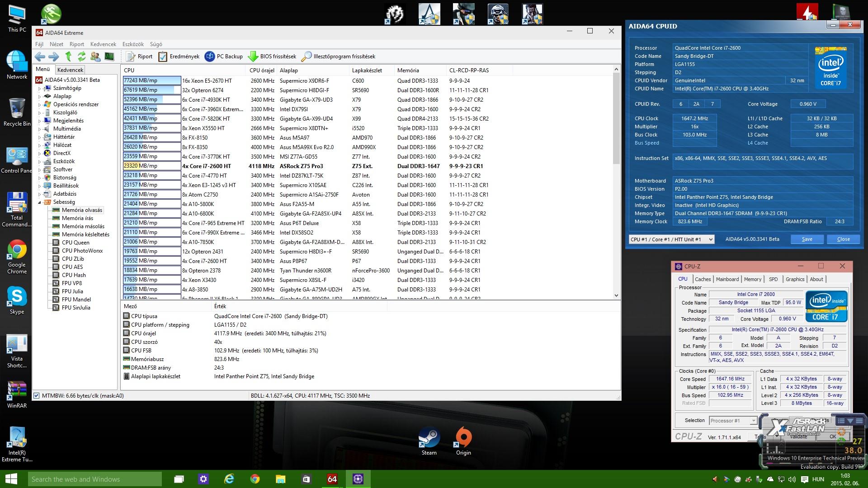Open Chrome from the taskbar
This screenshot has height=488, width=868.
pos(255,479)
